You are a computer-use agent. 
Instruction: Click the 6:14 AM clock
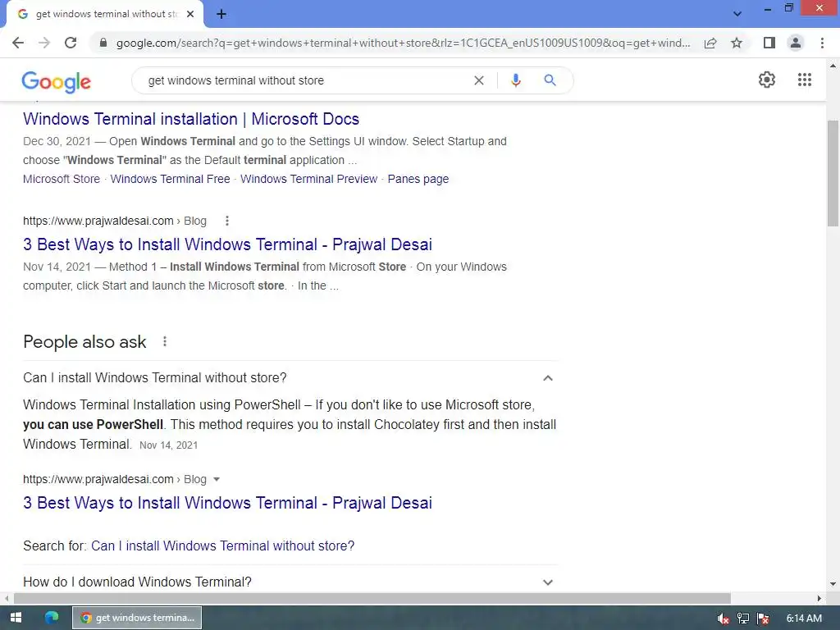[x=804, y=619]
